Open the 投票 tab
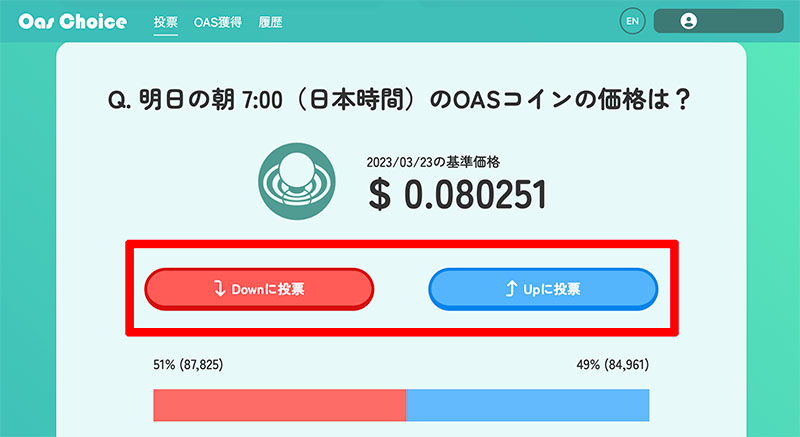This screenshot has width=800, height=437. [x=166, y=22]
